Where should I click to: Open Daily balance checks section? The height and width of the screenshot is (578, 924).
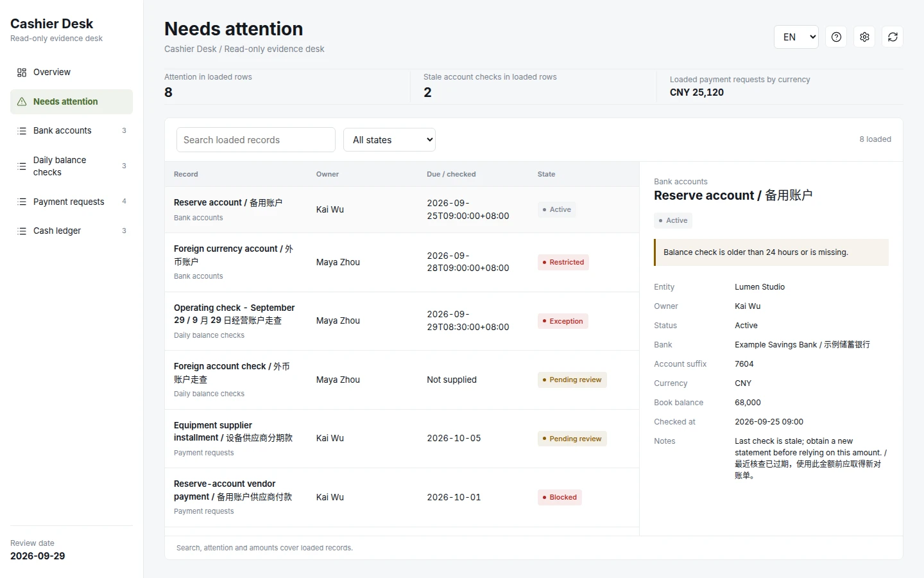click(71, 166)
